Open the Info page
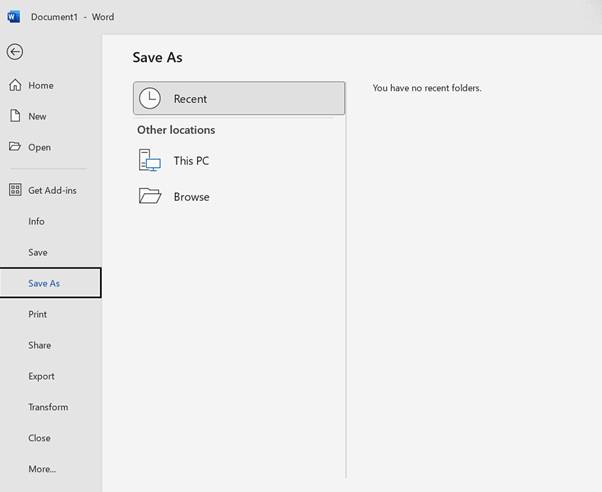The width and height of the screenshot is (602, 492). click(36, 221)
